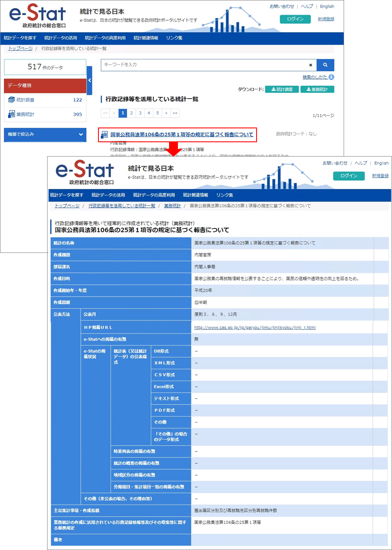Viewport: 392px width, 550px height.
Task: Go to next page with > button
Action: pos(167,113)
